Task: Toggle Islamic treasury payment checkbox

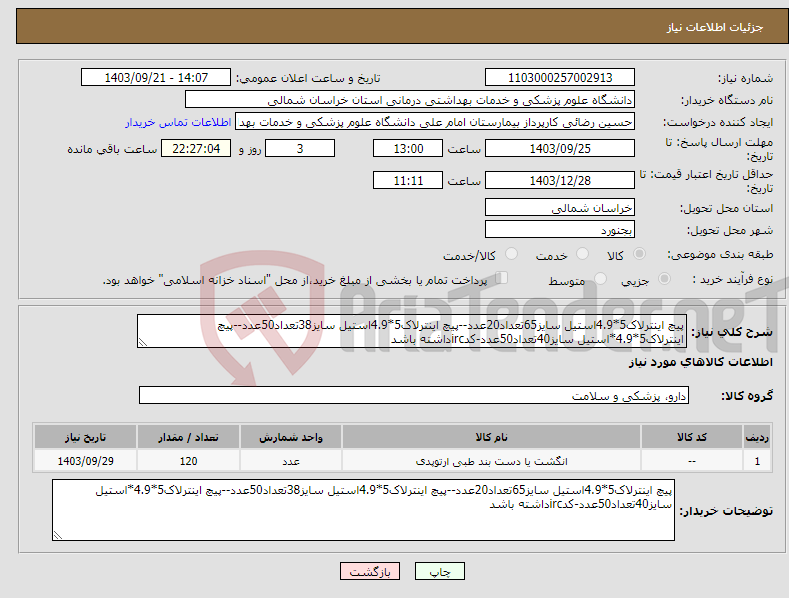Action: tap(501, 277)
